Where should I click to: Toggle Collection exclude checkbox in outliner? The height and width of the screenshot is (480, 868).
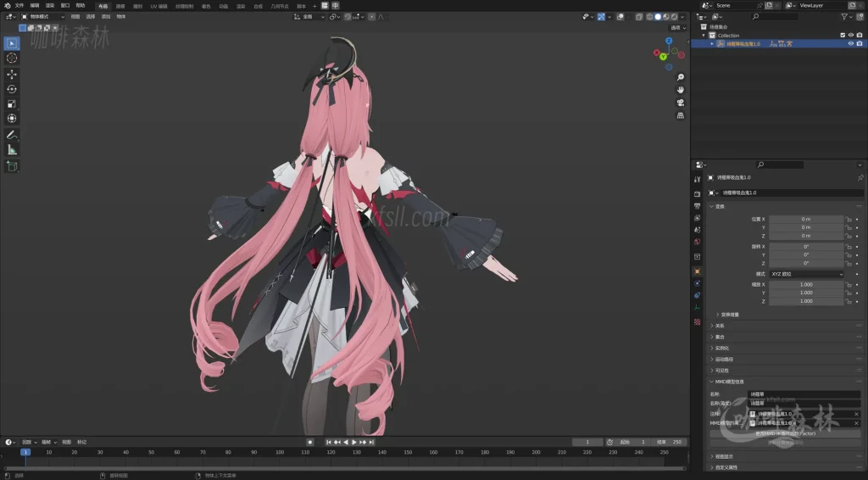pos(843,35)
